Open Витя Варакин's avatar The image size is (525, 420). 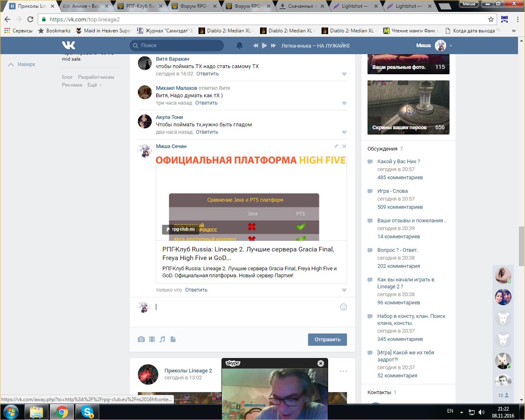point(145,63)
